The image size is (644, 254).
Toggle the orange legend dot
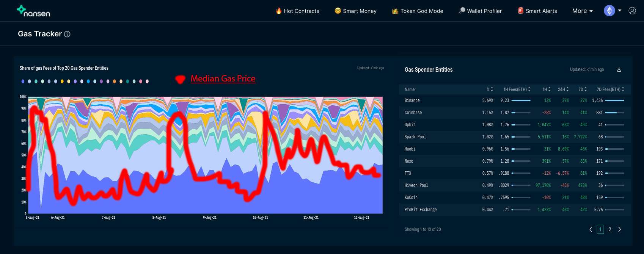click(x=115, y=82)
